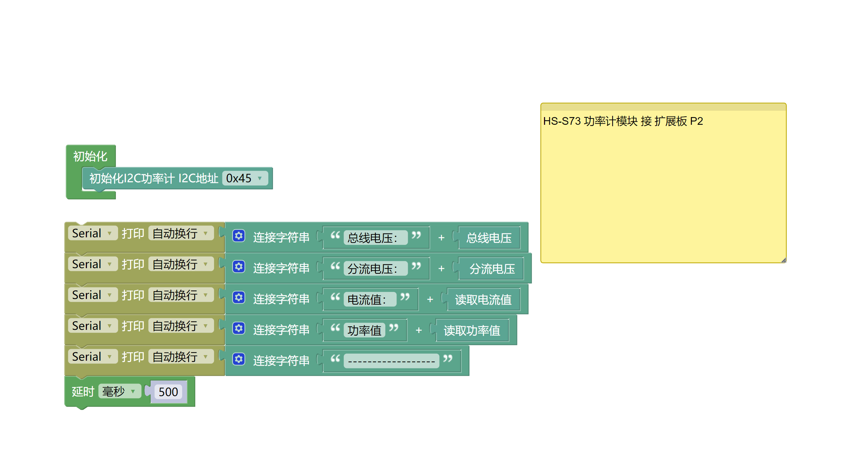Viewport: 868px width, 469px height.
Task: Open settings gear on 电流值 join-string block
Action: [239, 298]
